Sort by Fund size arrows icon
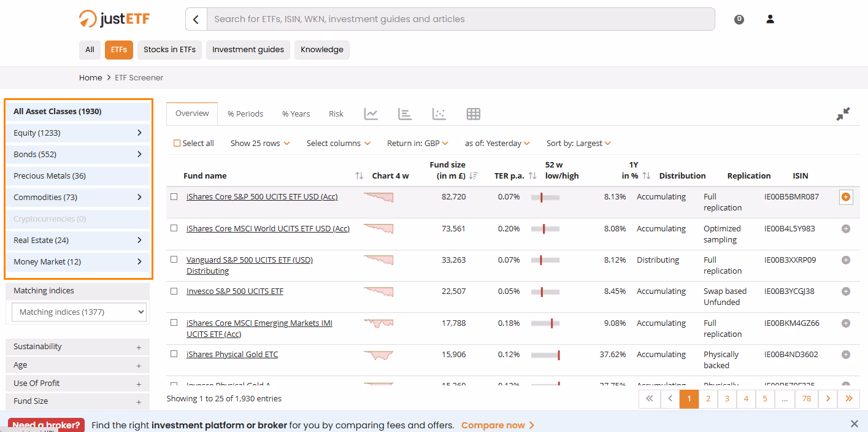The width and height of the screenshot is (868, 432). [473, 175]
